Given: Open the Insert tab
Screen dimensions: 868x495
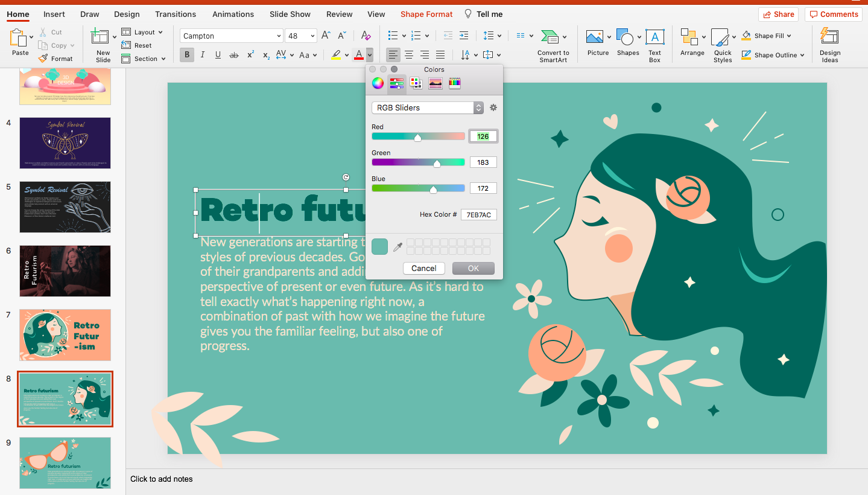Looking at the screenshot, I should click(54, 14).
